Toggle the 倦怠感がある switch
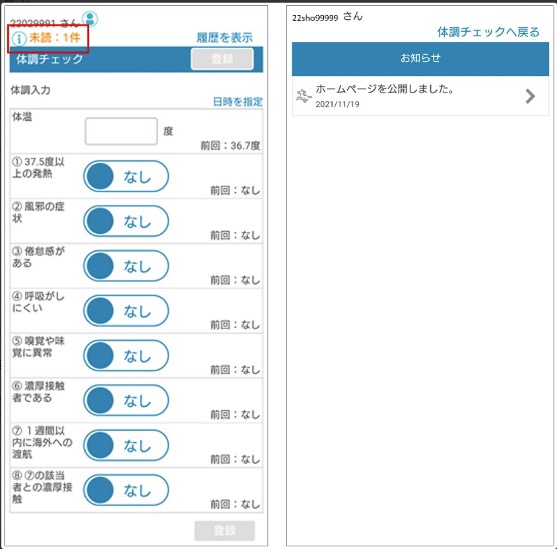The width and height of the screenshot is (557, 549). (x=126, y=266)
